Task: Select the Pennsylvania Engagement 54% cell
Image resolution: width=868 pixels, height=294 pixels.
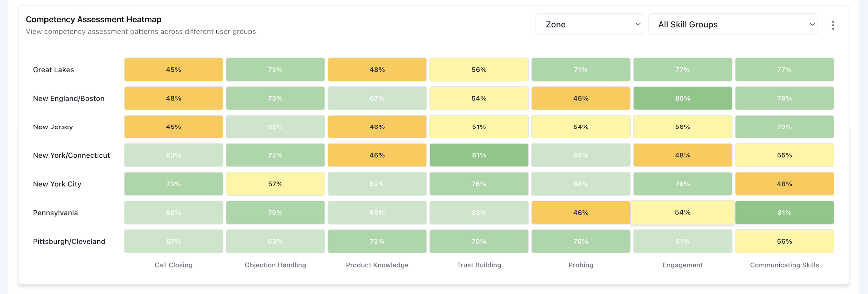Action: 682,212
